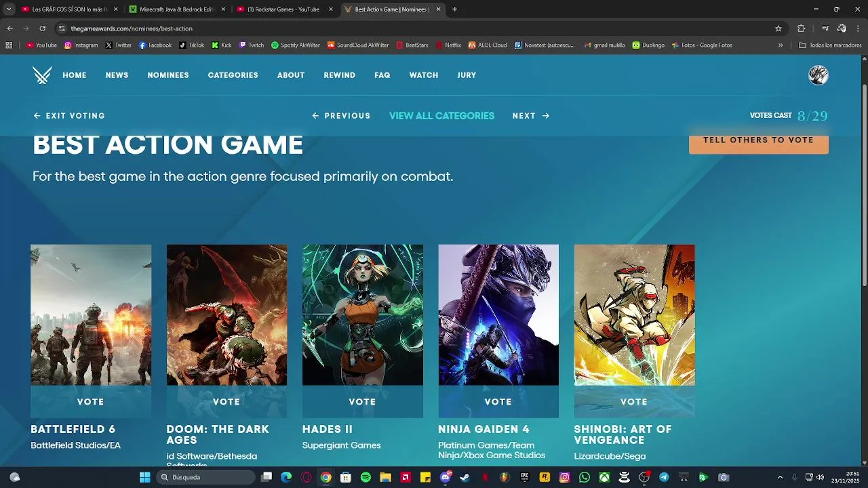Switch to the Minecraft Java & Bedrock tab
Image resolution: width=868 pixels, height=488 pixels.
click(x=176, y=9)
